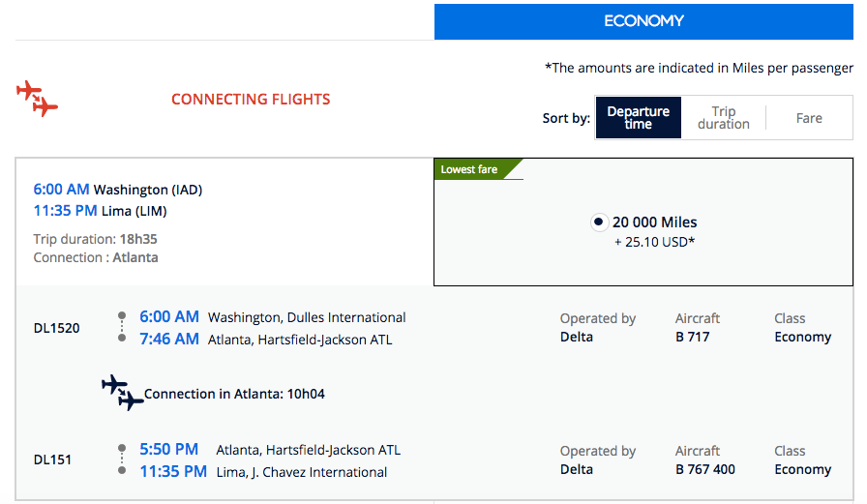Screen dimensions: 867x504
Task: Click the CONNECTING FLIGHTS heading
Action: point(251,99)
